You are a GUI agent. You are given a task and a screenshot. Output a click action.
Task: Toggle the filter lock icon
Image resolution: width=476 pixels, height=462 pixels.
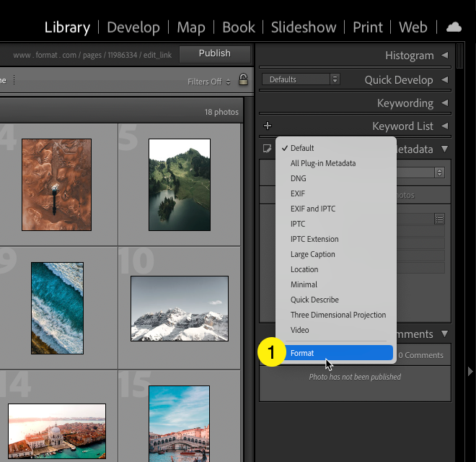click(x=243, y=79)
